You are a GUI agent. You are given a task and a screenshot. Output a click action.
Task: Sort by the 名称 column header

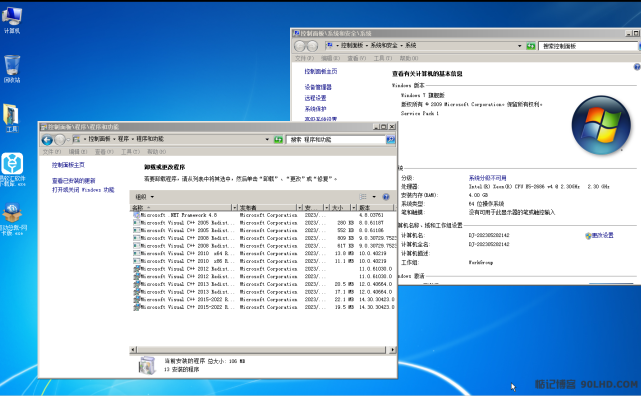click(181, 208)
